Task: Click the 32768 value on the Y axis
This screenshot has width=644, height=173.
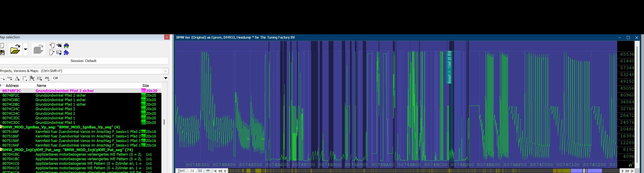Action: 627,109
